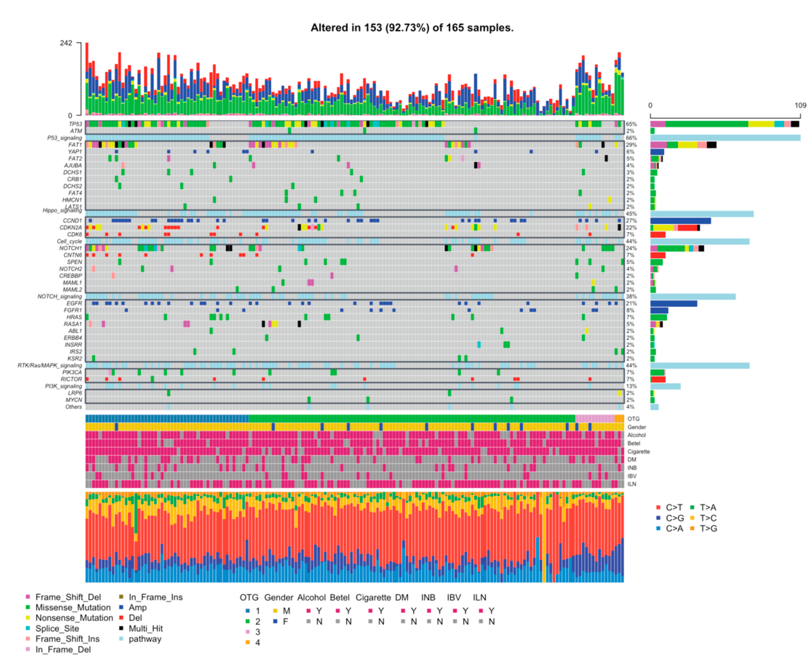Click the NOTCH_signaling pathway label
810x672 pixels.
(x=60, y=297)
